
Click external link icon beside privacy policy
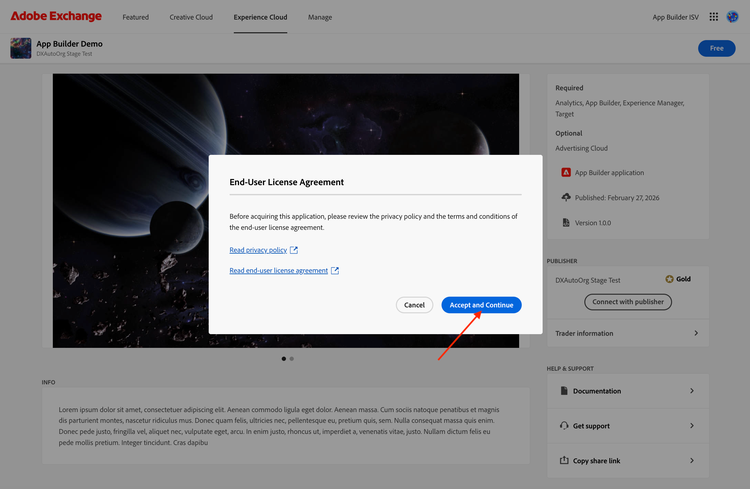pyautogui.click(x=294, y=250)
